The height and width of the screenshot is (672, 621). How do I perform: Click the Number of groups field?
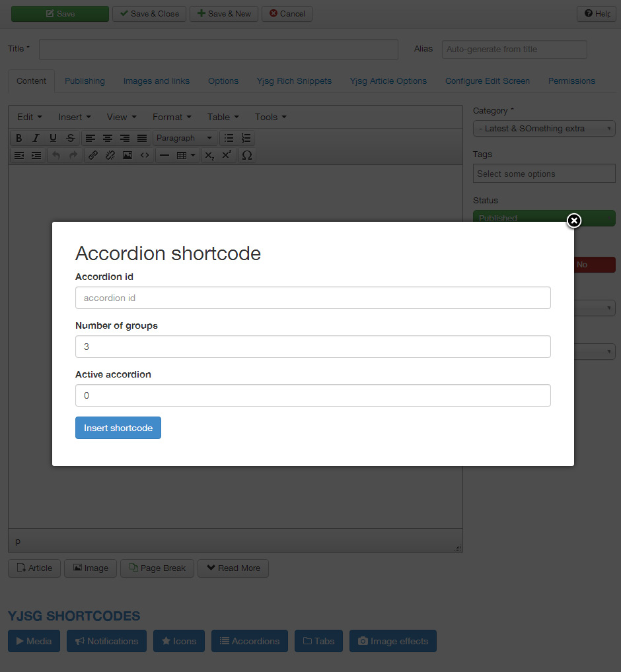click(x=312, y=347)
